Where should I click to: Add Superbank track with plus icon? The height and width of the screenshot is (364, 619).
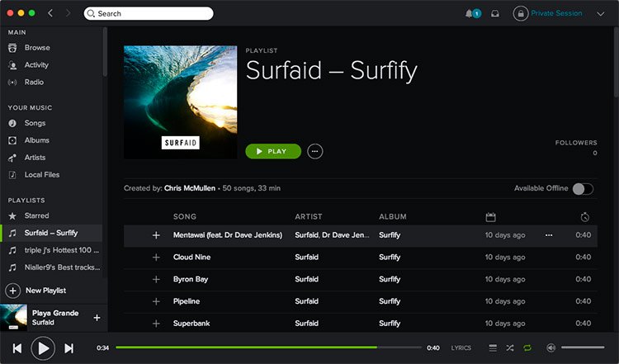click(156, 324)
